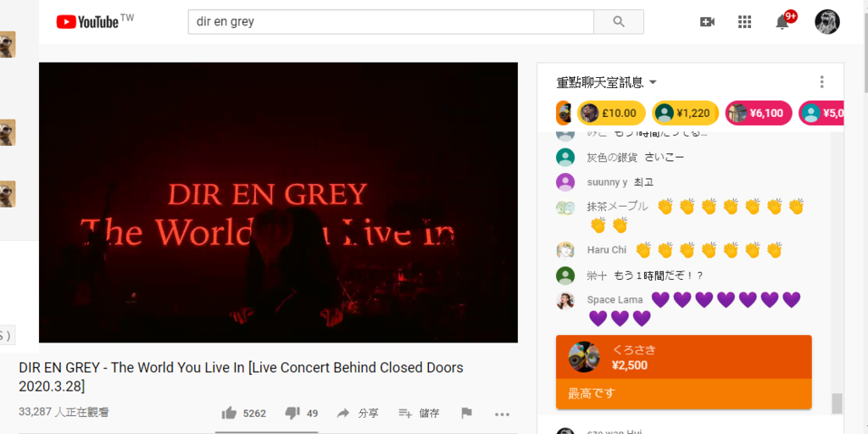
Task: Share the video using 分享
Action: [x=358, y=413]
